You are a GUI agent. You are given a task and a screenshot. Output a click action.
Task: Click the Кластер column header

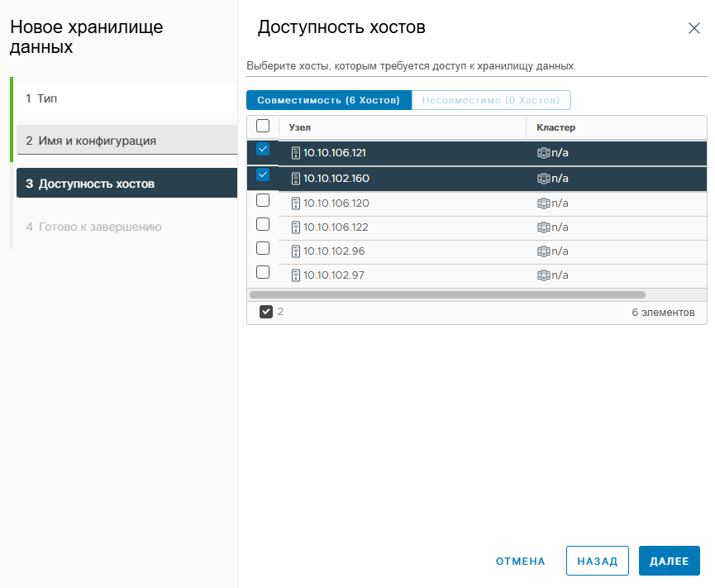pyautogui.click(x=555, y=127)
